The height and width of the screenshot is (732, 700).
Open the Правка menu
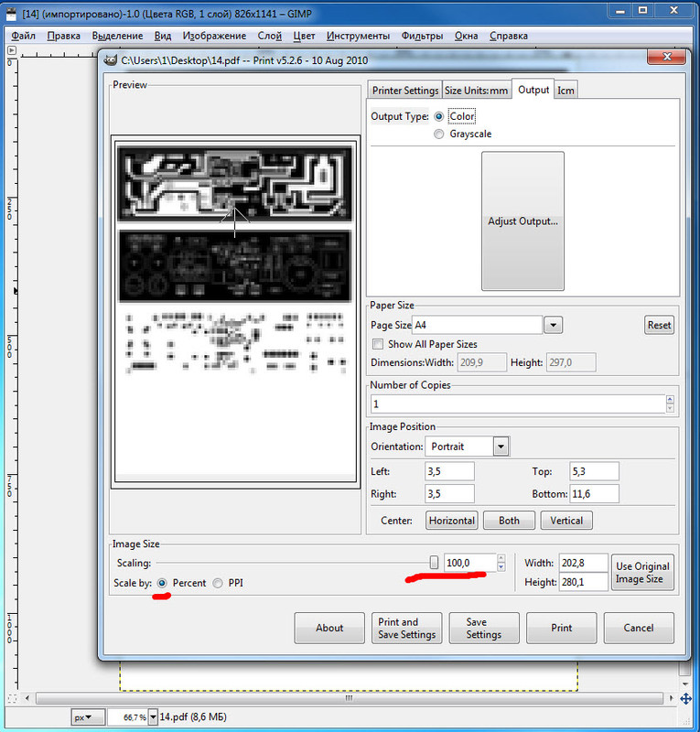(63, 36)
